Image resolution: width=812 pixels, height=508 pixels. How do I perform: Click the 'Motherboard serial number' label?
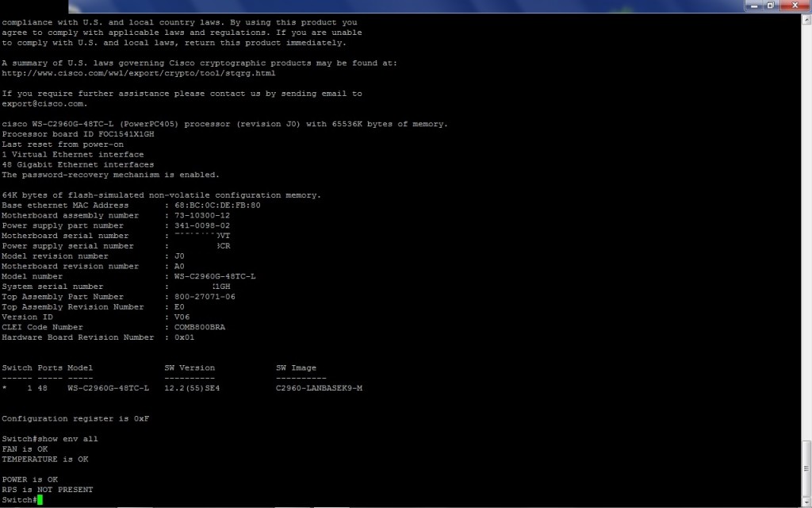(65, 236)
